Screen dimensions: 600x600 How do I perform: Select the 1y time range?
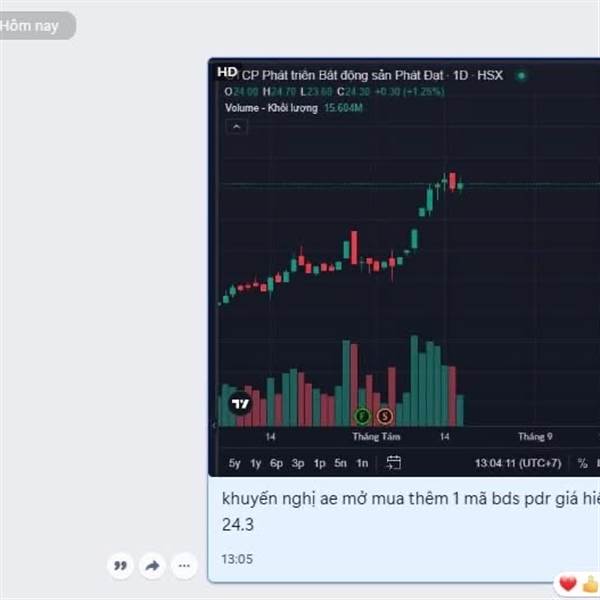(255, 463)
